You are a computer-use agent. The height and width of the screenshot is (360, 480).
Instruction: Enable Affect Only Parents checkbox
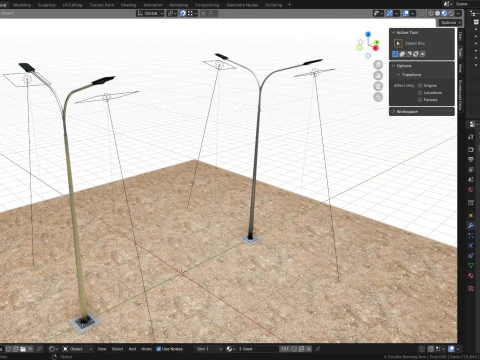(x=420, y=100)
